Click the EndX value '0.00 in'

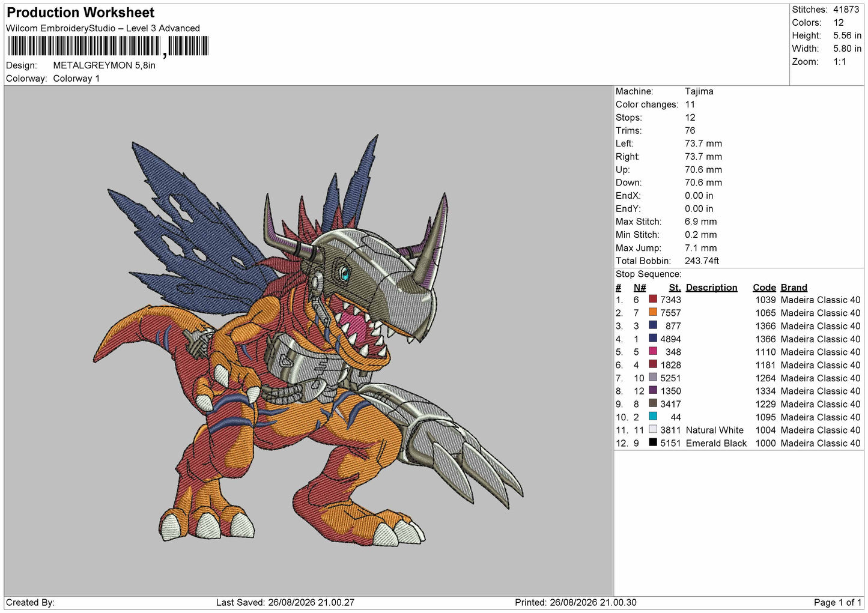pyautogui.click(x=699, y=196)
